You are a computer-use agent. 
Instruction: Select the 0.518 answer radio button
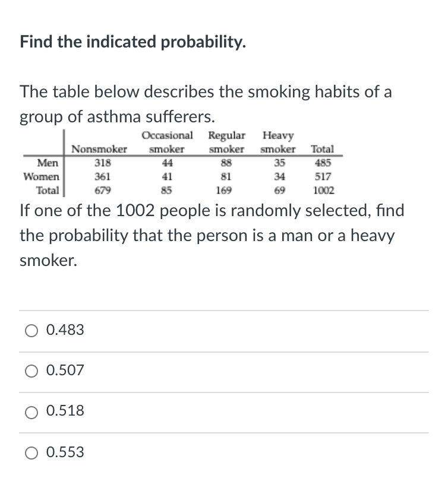tap(31, 412)
